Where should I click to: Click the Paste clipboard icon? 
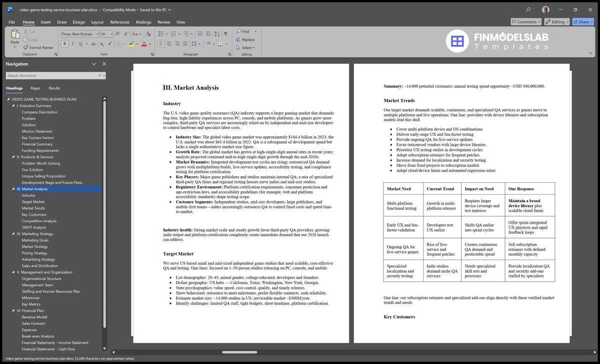click(x=15, y=34)
